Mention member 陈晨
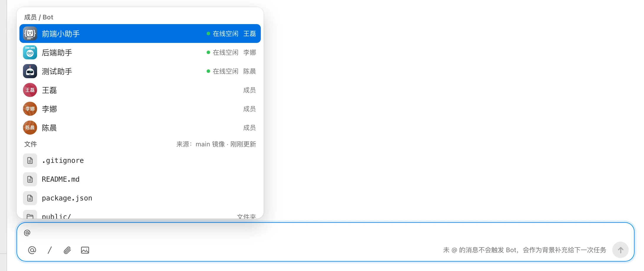 pyautogui.click(x=140, y=128)
